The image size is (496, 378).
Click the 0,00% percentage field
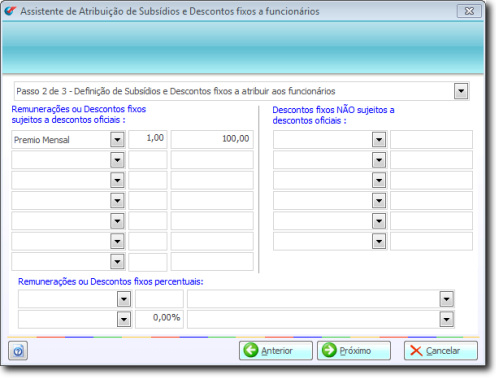159,319
